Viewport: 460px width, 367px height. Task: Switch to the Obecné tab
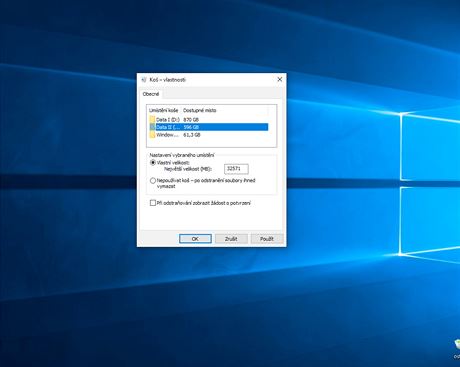(x=151, y=94)
